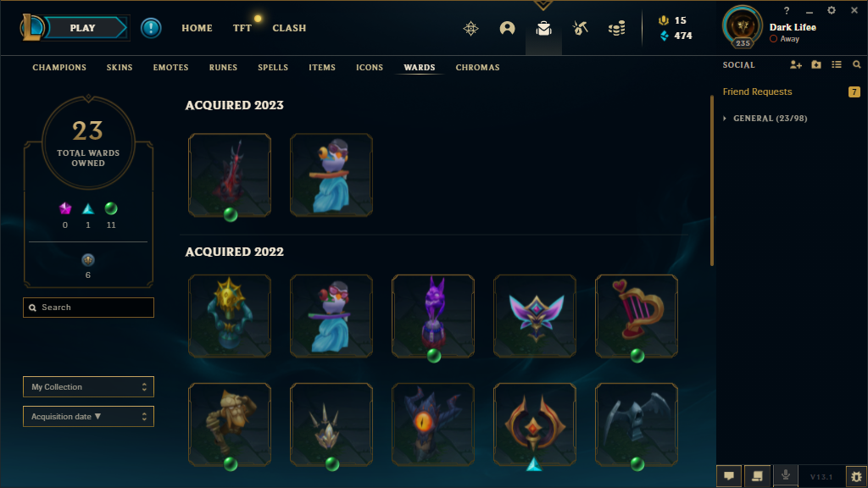Open the My Collection dropdown
Image resolution: width=868 pixels, height=488 pixels.
click(88, 386)
